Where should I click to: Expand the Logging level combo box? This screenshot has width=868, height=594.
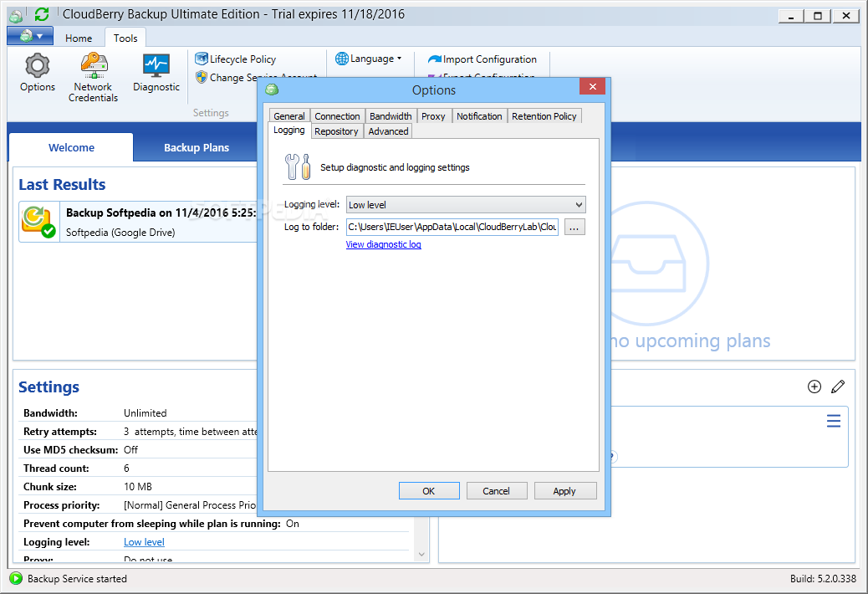click(466, 205)
